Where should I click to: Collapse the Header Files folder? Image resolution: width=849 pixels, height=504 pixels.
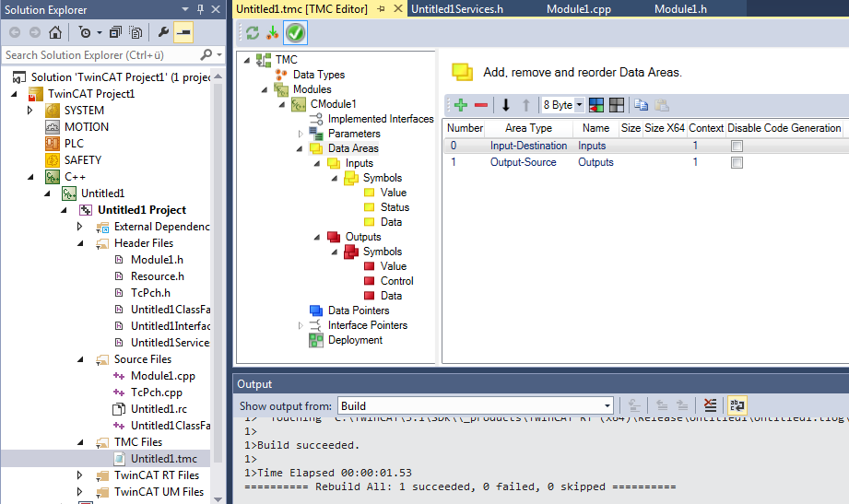[81, 243]
